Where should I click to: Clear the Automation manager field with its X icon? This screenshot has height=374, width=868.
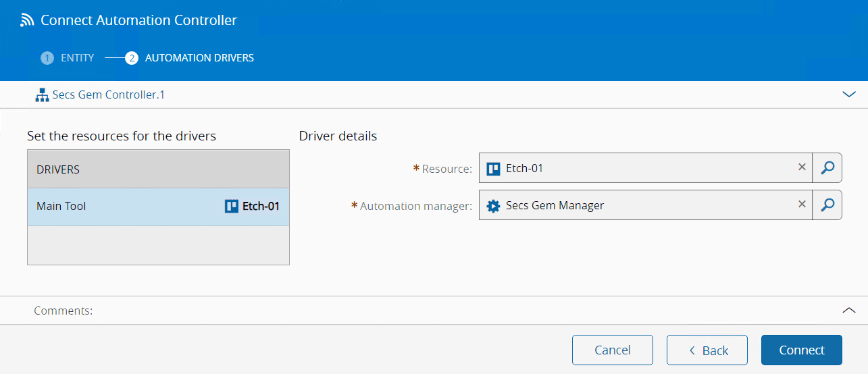tap(802, 205)
